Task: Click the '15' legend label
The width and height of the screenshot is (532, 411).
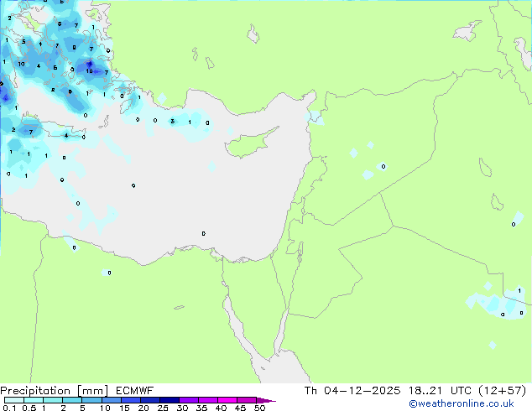Action: tap(124, 408)
